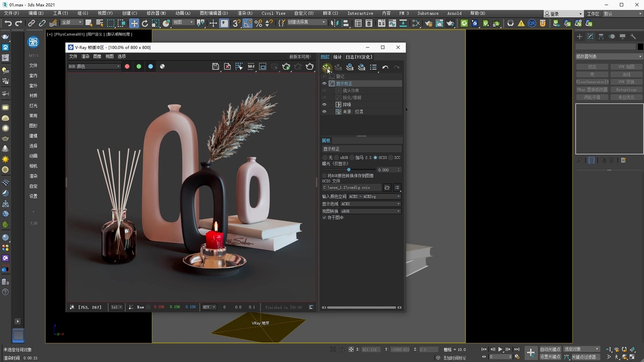The width and height of the screenshot is (644, 362).
Task: Click the save image icon in frame buffer
Action: pos(216,67)
